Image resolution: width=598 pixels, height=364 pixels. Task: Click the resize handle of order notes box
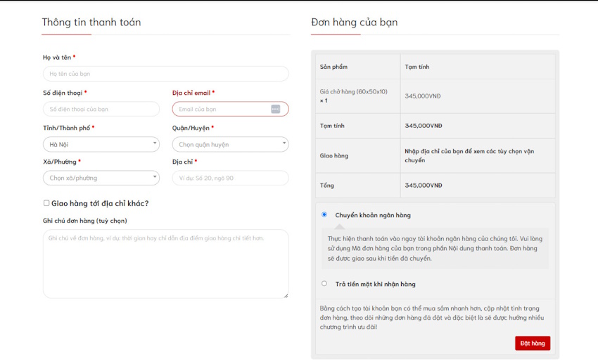286,295
